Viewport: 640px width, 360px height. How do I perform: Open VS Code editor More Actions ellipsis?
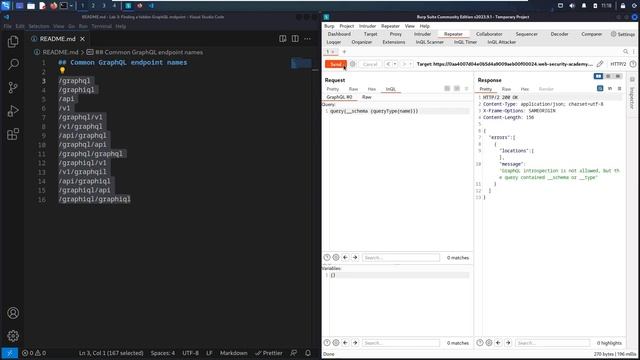307,39
